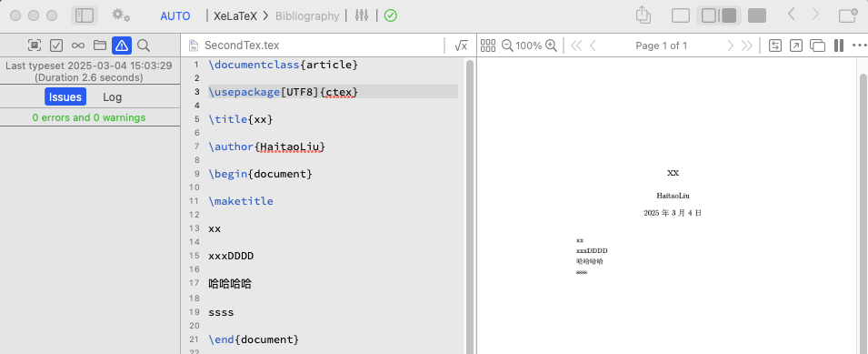This screenshot has width=868, height=354.
Task: Click on ssss in the editor
Action: pos(222,312)
